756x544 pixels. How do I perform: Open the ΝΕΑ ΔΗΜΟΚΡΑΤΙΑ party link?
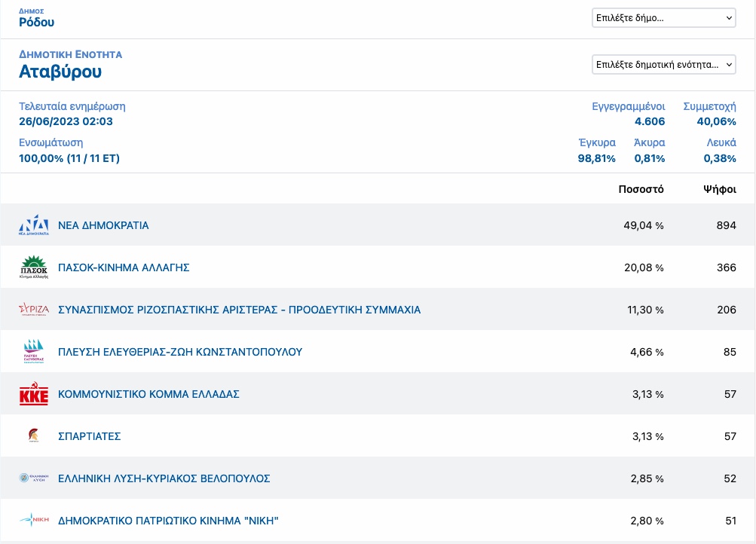click(103, 225)
